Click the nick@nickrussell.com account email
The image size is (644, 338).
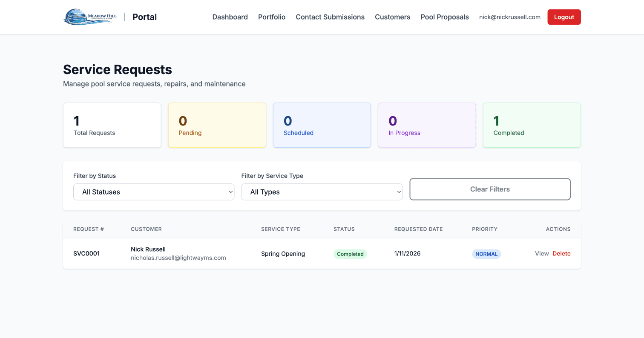point(509,17)
